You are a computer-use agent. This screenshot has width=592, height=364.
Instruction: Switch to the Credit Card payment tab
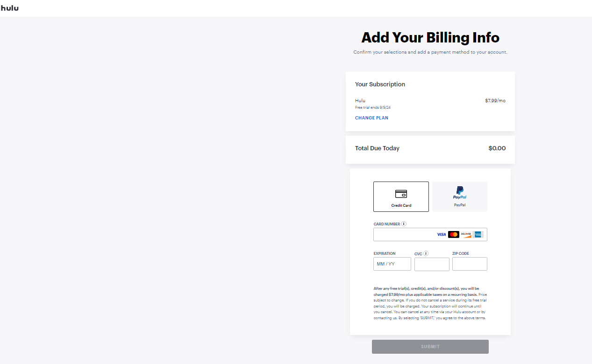pyautogui.click(x=401, y=196)
